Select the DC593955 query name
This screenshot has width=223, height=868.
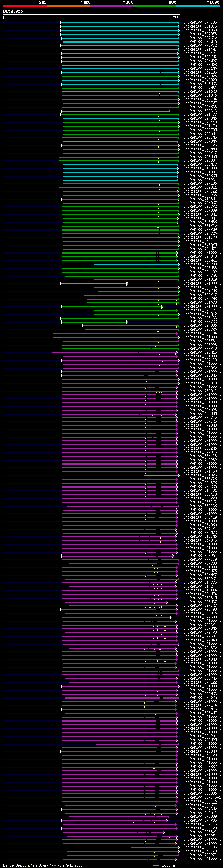13,11
